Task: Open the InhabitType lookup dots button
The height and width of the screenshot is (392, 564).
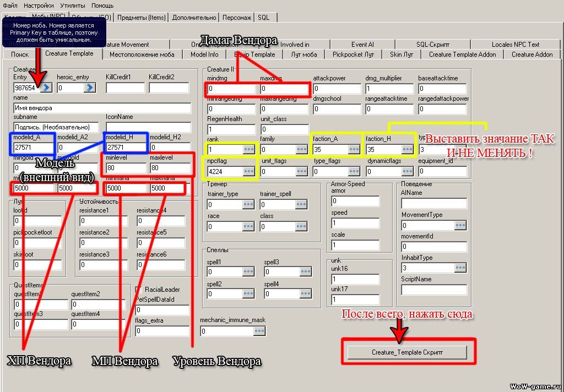Action: pyautogui.click(x=460, y=268)
